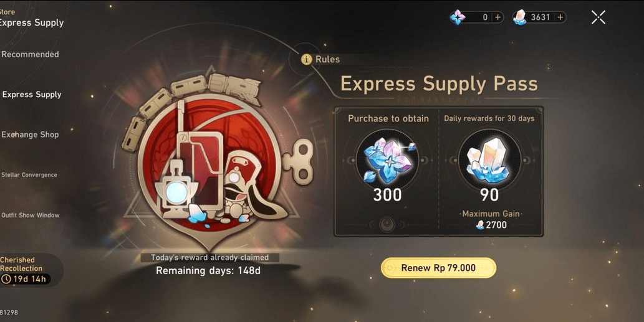Go to Outfit Show Window tab
Image resolution: width=644 pixels, height=322 pixels.
coord(30,215)
